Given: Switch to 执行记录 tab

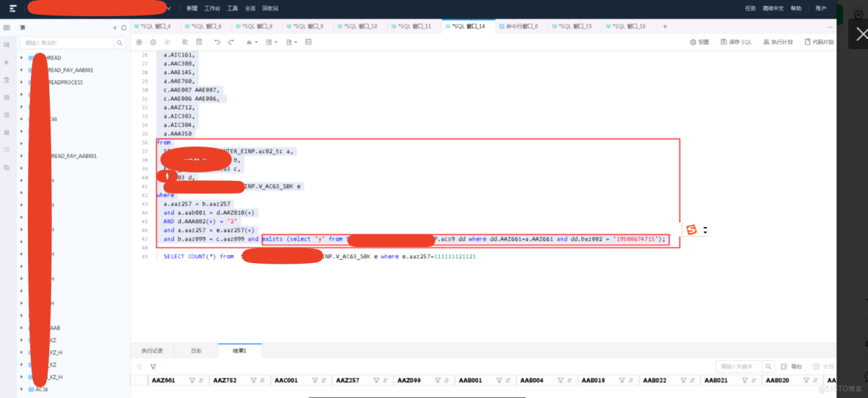Looking at the screenshot, I should [152, 351].
